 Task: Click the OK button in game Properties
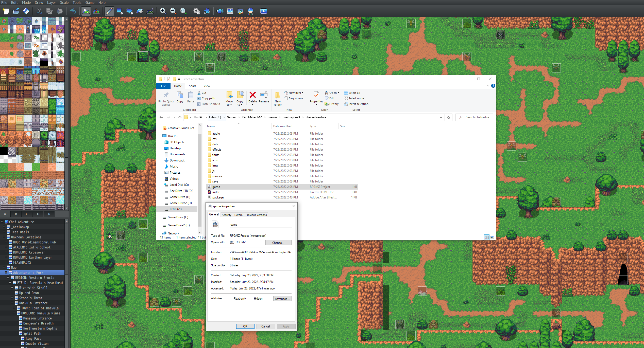click(245, 326)
